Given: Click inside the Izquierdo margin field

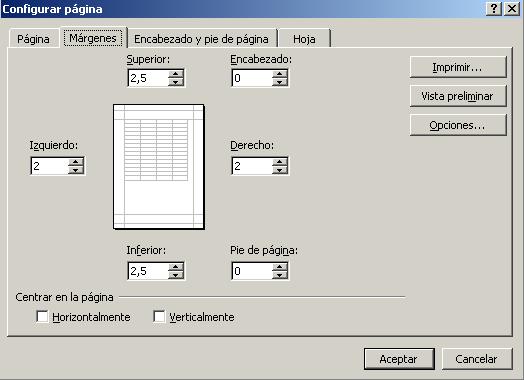Looking at the screenshot, I should (49, 166).
